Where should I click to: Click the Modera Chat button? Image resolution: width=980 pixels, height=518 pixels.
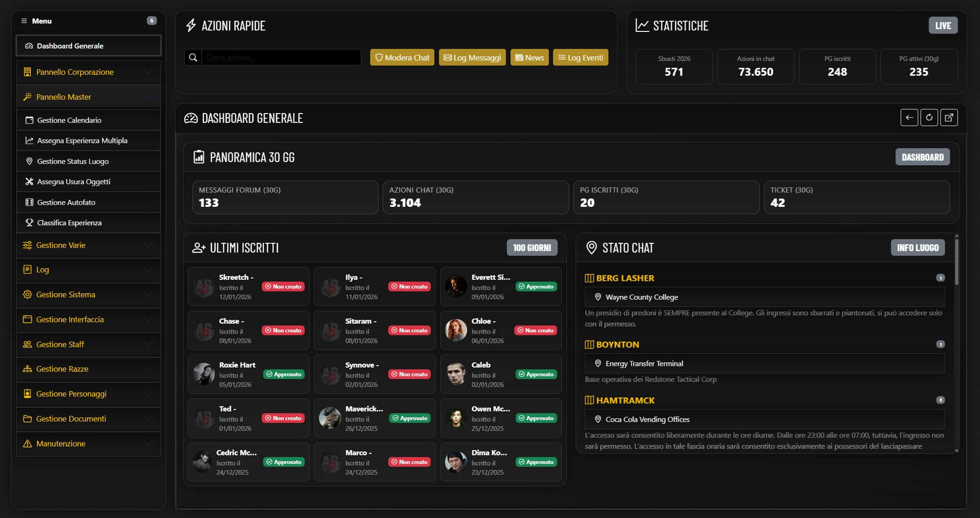click(x=402, y=58)
